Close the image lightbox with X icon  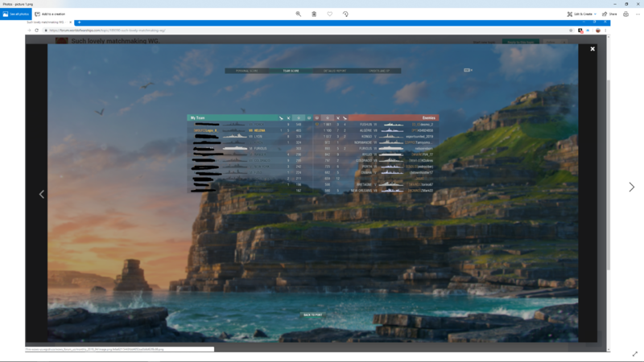[592, 49]
